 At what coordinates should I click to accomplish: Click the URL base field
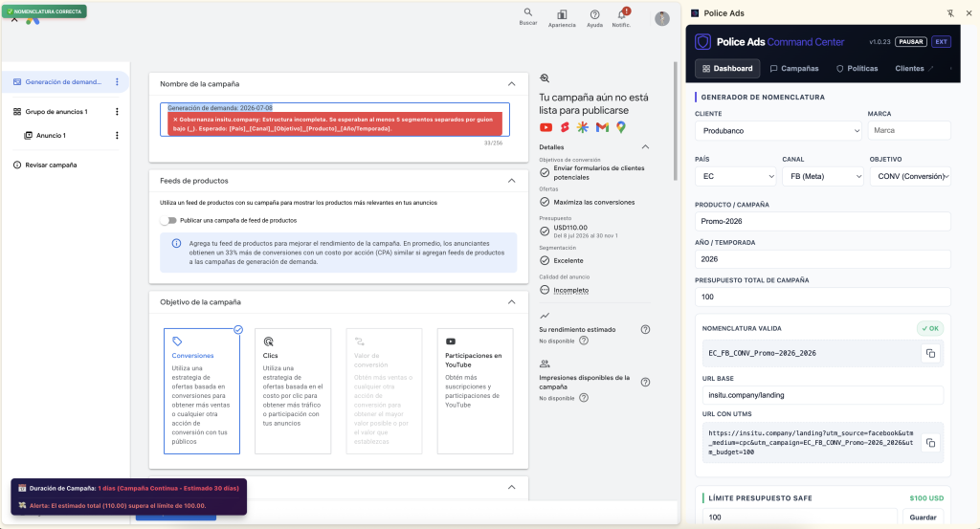(822, 395)
